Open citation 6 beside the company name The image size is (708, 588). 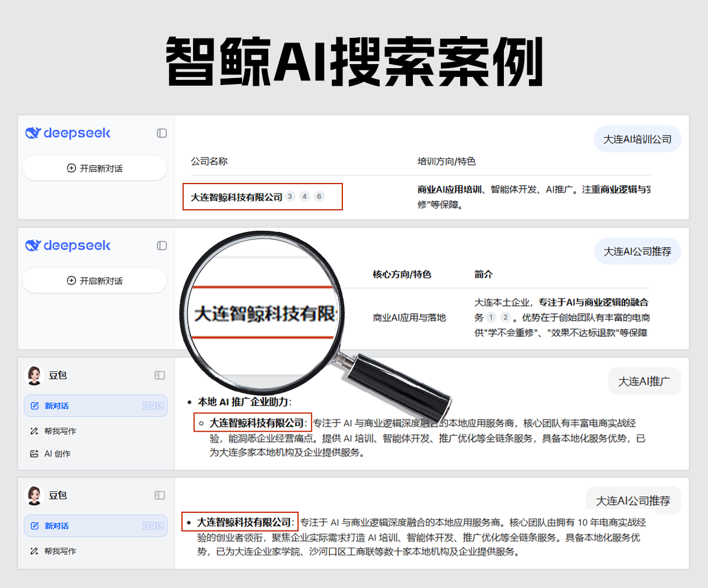coord(319,196)
